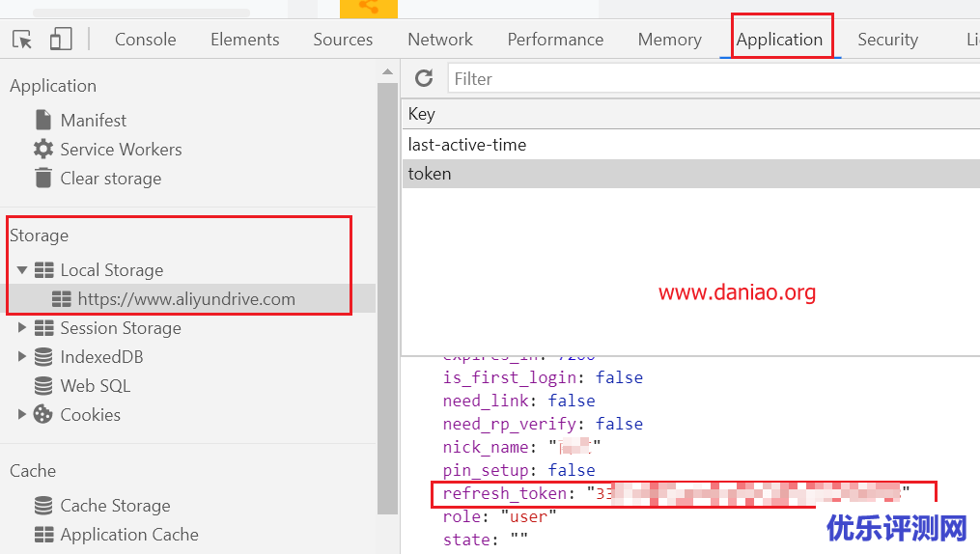
Task: Click the state property line
Action: (x=485, y=540)
